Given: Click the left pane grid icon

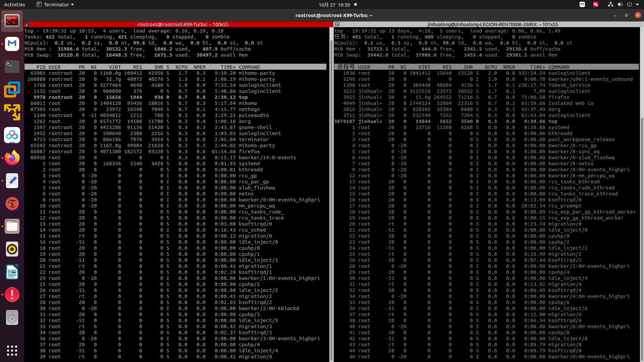Looking at the screenshot, I should point(28,24).
